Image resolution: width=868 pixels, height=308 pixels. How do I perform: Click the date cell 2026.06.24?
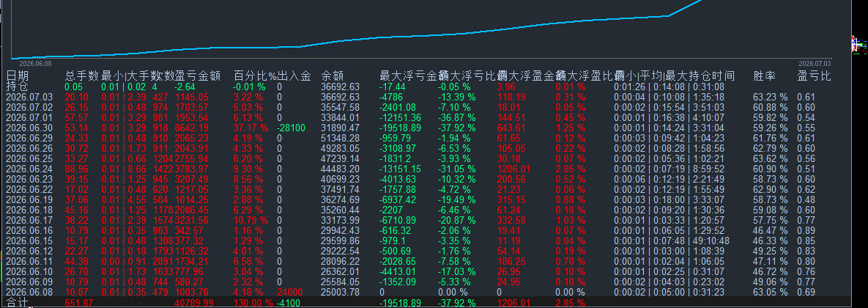coord(29,169)
